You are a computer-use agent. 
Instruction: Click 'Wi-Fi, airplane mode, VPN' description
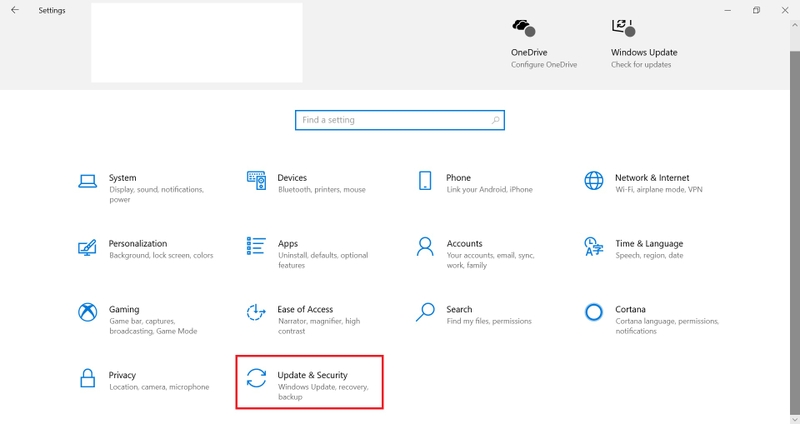[x=659, y=189]
